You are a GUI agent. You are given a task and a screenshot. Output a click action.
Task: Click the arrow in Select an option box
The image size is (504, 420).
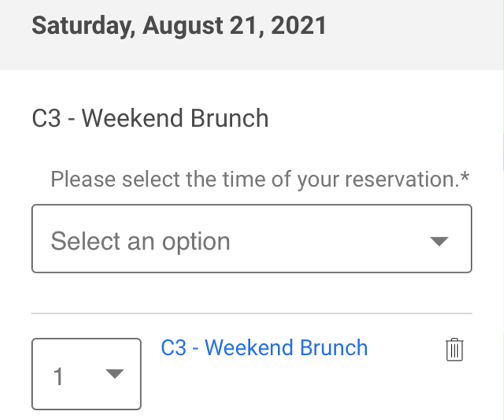point(439,241)
